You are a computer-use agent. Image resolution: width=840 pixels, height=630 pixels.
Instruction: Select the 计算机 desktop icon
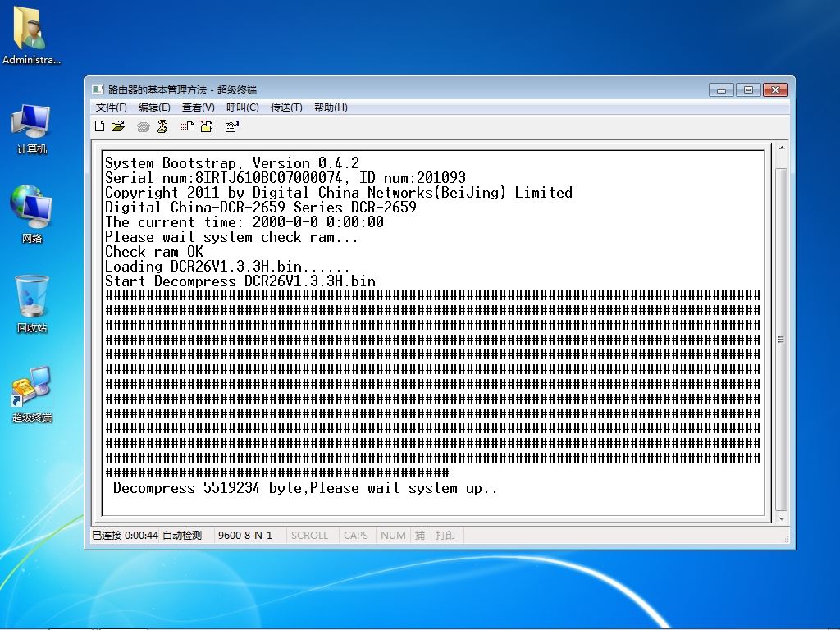[32, 129]
